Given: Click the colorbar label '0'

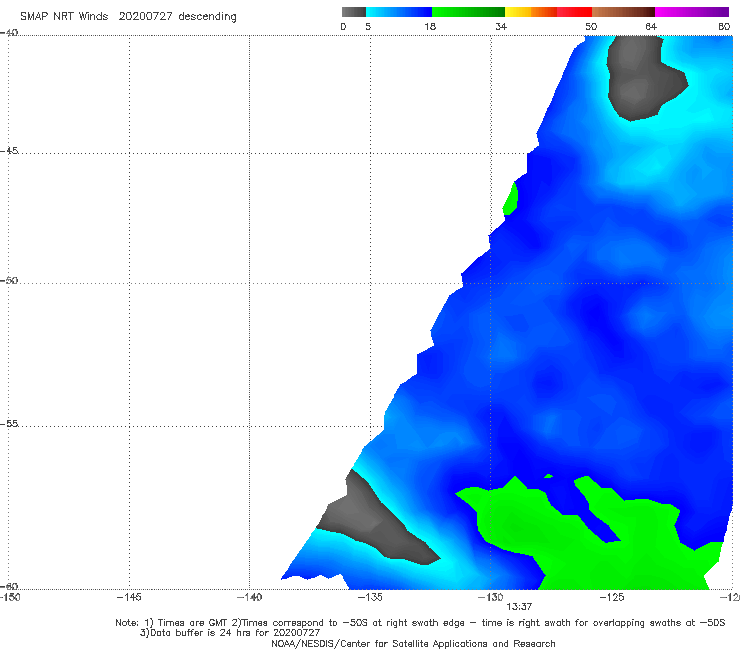Looking at the screenshot, I should (x=343, y=26).
